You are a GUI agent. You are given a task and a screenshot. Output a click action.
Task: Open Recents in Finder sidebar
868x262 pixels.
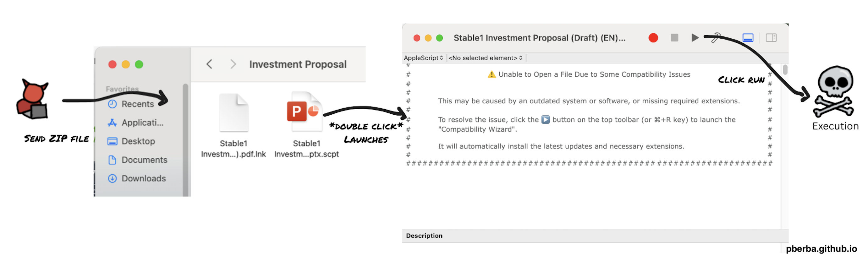tap(137, 104)
